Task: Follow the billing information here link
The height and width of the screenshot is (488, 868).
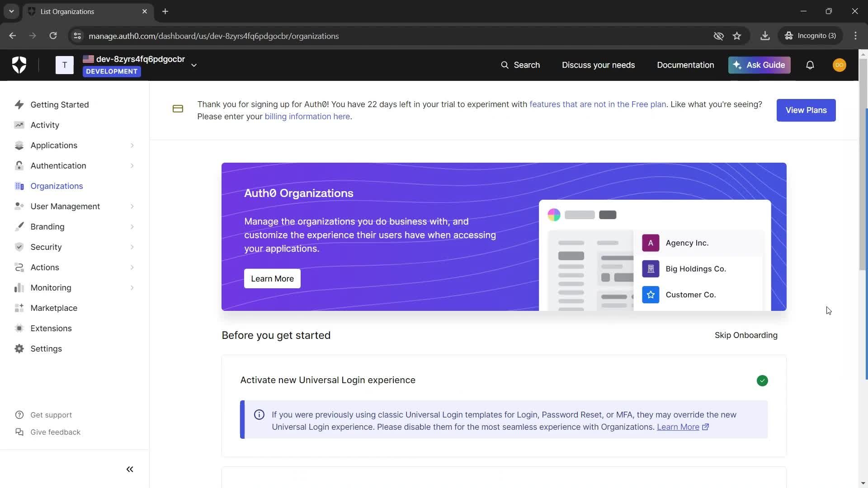Action: (307, 117)
